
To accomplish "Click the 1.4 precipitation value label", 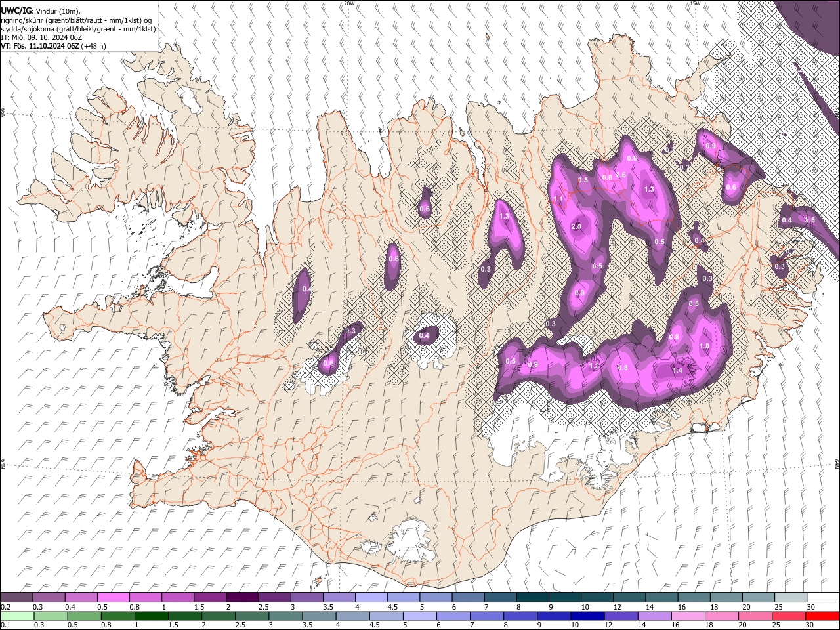I will pos(678,371).
